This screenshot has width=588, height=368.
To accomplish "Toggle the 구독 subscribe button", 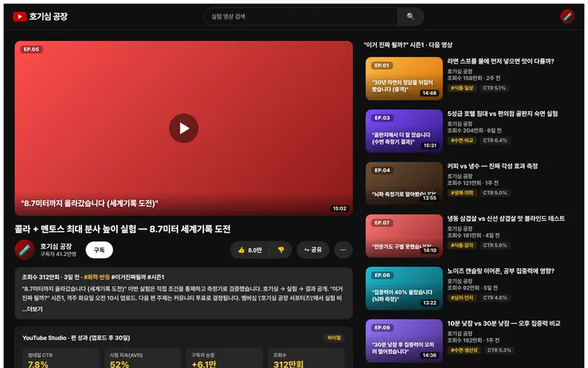I will [99, 250].
